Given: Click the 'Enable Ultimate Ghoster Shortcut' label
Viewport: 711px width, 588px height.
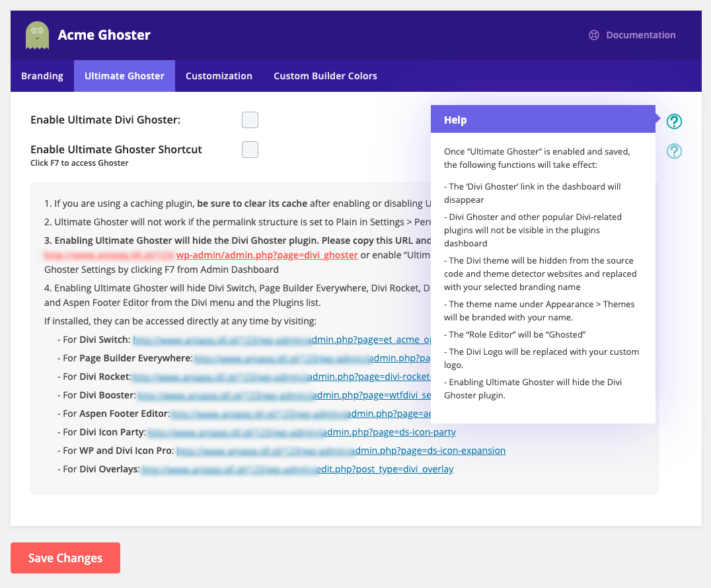Looking at the screenshot, I should point(116,149).
